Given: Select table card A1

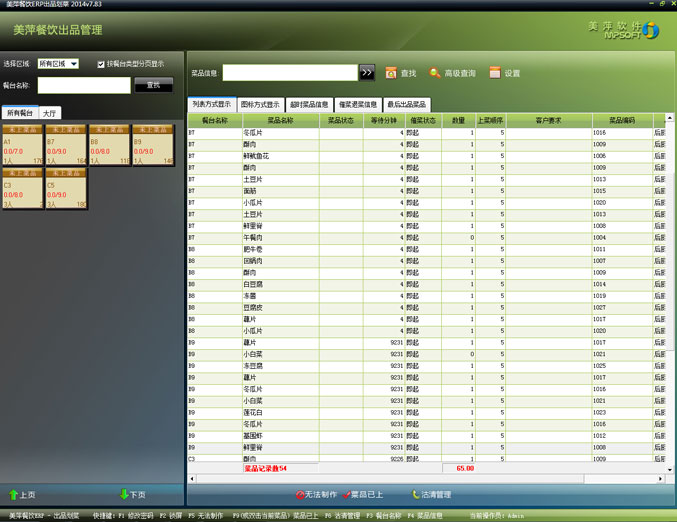Looking at the screenshot, I should point(23,144).
